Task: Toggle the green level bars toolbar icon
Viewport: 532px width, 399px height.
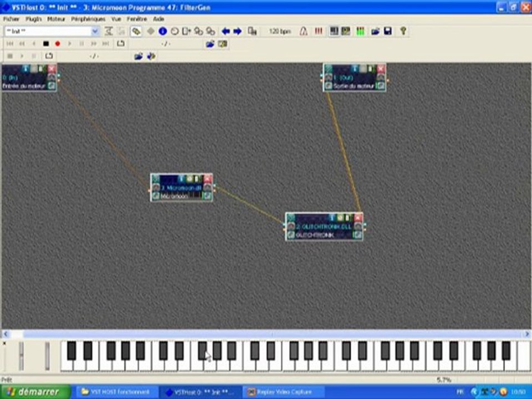Action: [360, 31]
